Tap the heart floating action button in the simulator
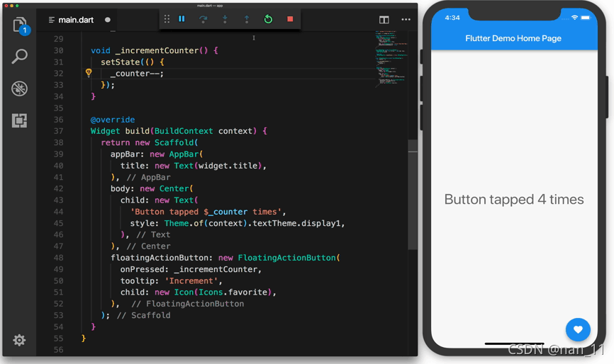 tap(578, 329)
